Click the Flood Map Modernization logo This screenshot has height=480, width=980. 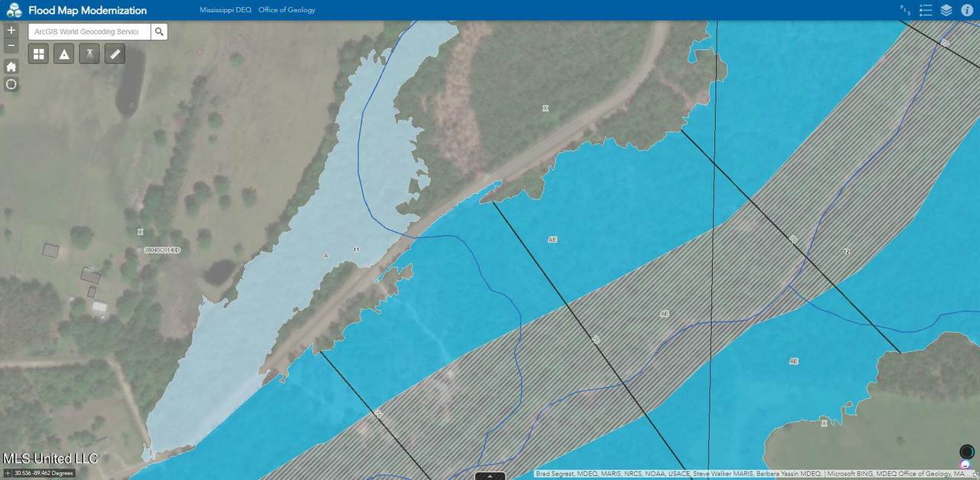pos(14,10)
